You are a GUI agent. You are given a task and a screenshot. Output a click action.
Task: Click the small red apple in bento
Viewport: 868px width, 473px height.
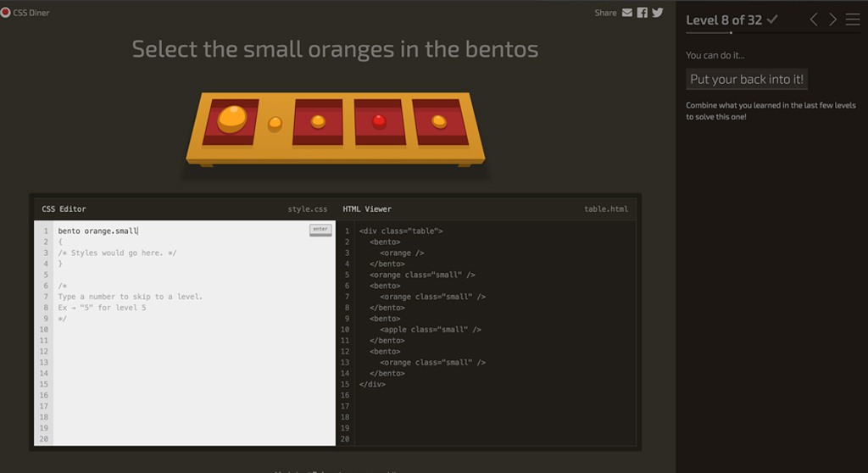pos(379,121)
